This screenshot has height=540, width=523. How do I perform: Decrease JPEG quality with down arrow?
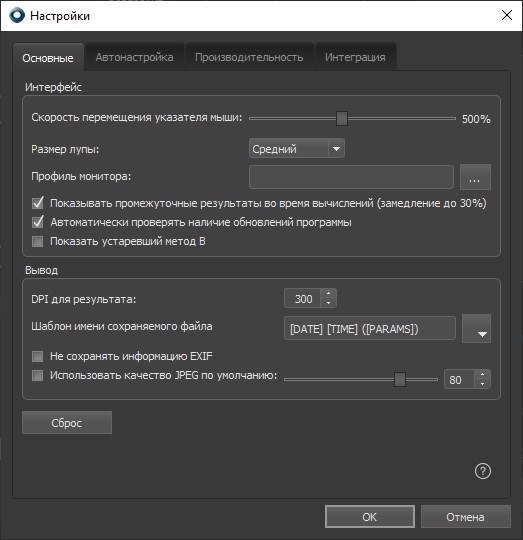(482, 384)
